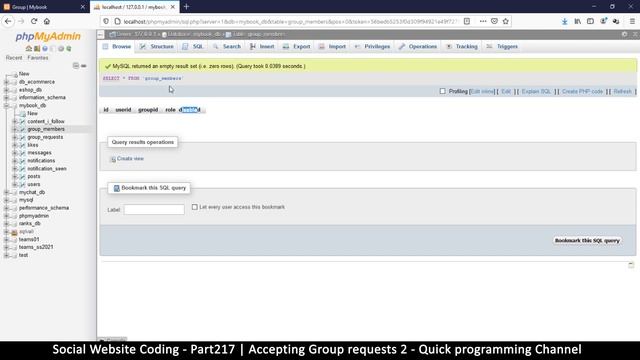Open Firefox downloads arrow icon

pyautogui.click(x=564, y=21)
